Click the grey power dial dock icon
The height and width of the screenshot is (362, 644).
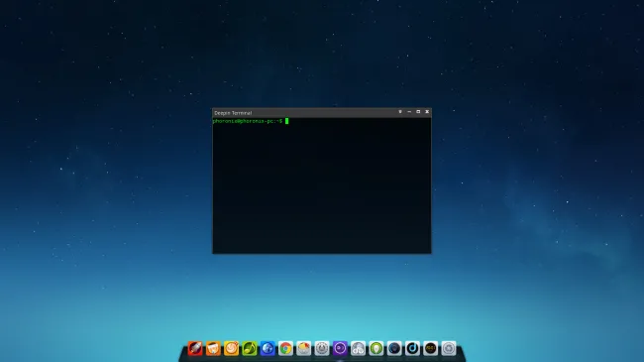(322, 348)
